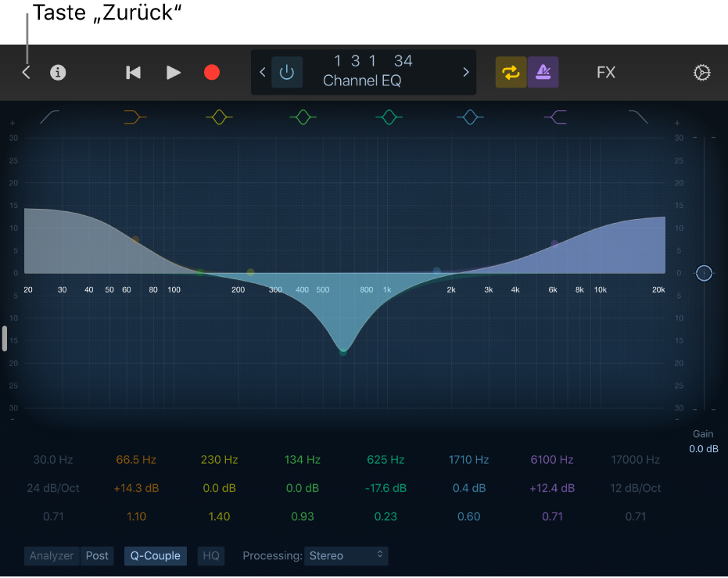Adjust the Gain knob on the right edge
This screenshot has height=578, width=728.
pyautogui.click(x=703, y=273)
